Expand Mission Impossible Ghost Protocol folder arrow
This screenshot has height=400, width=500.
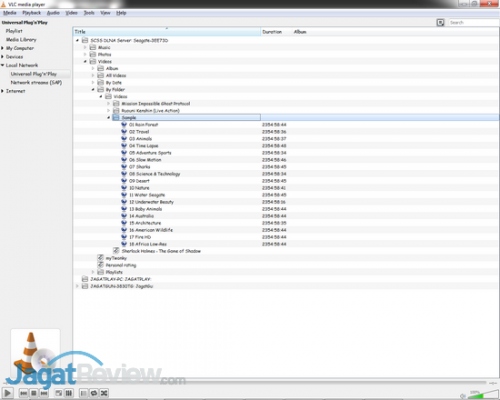(108, 104)
